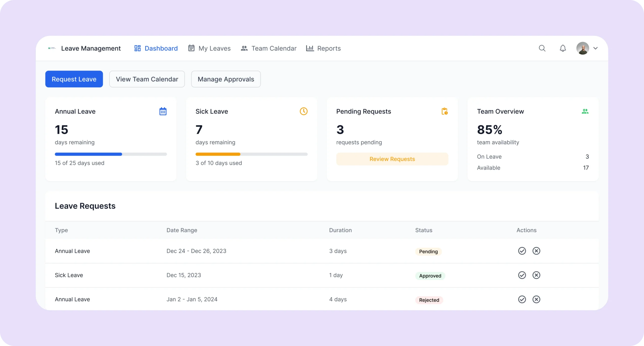Click reject icon on Jan 2 request

point(536,299)
